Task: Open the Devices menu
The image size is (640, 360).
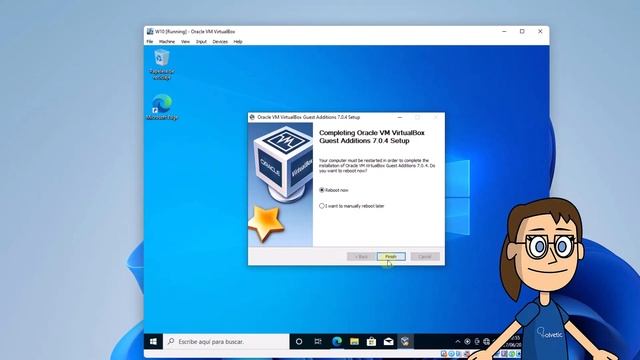Action: 220,42
